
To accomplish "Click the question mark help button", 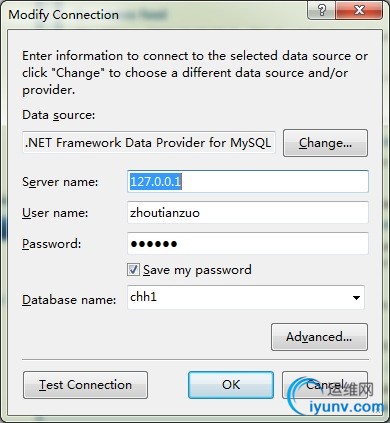I will (322, 10).
